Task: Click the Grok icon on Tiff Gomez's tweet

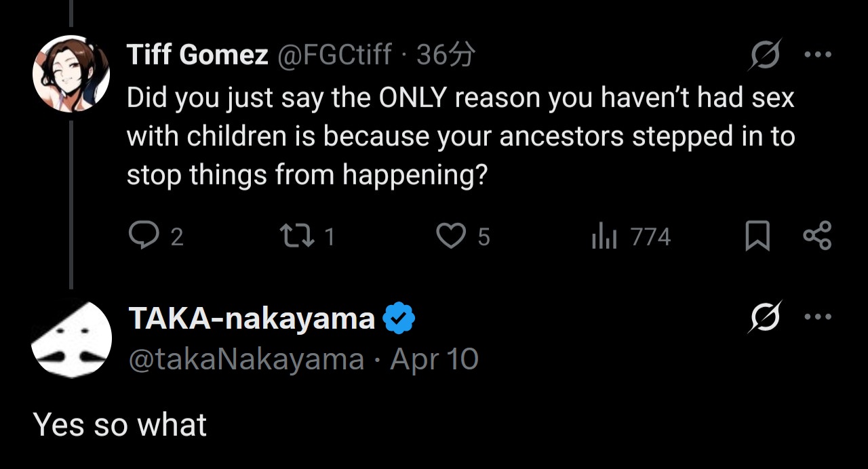Action: (764, 54)
